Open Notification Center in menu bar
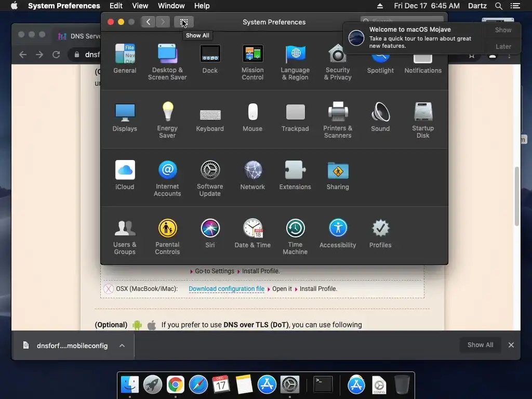The height and width of the screenshot is (399, 532). 515,6
